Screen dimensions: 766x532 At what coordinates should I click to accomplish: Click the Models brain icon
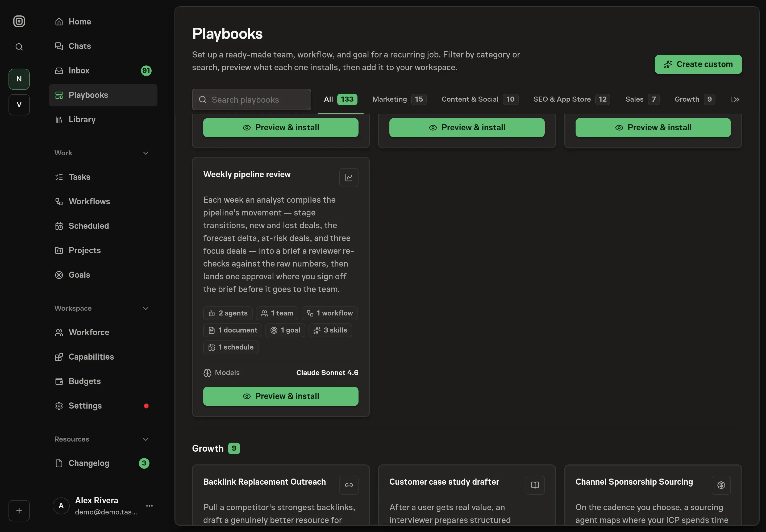tap(207, 373)
